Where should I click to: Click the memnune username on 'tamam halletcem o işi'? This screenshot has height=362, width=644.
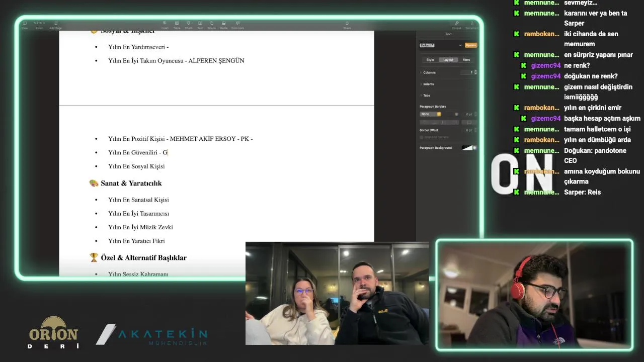click(x=541, y=129)
